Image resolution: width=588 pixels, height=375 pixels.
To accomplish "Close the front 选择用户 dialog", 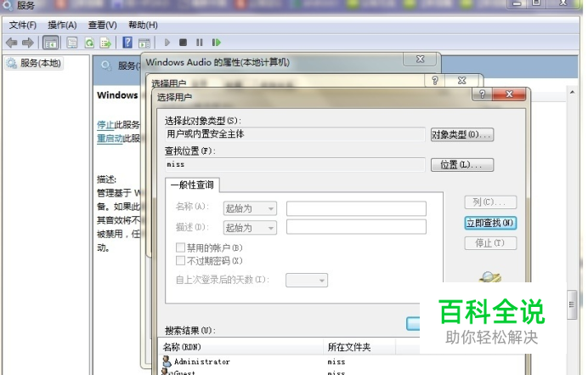I will point(509,94).
